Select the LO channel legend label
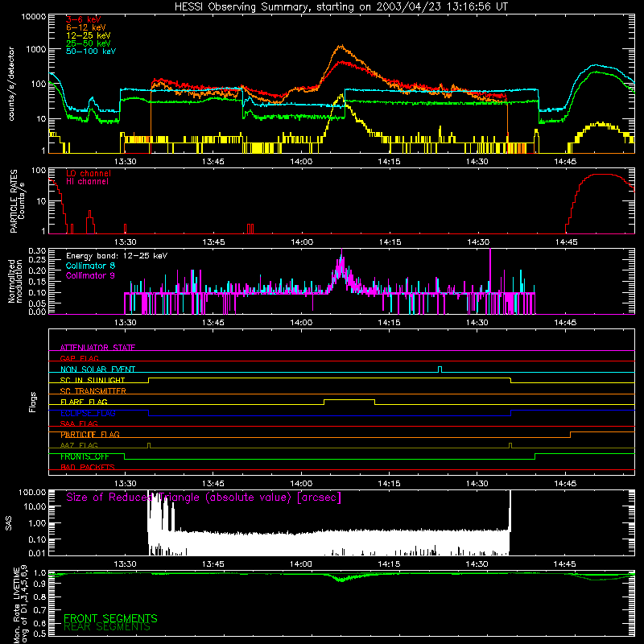The height and width of the screenshot is (644, 644). coord(89,174)
